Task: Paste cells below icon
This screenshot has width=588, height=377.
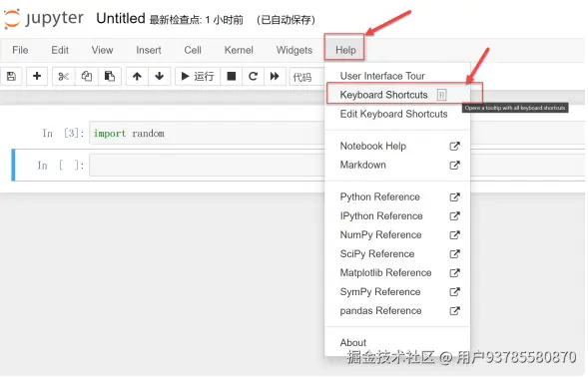Action: 110,77
